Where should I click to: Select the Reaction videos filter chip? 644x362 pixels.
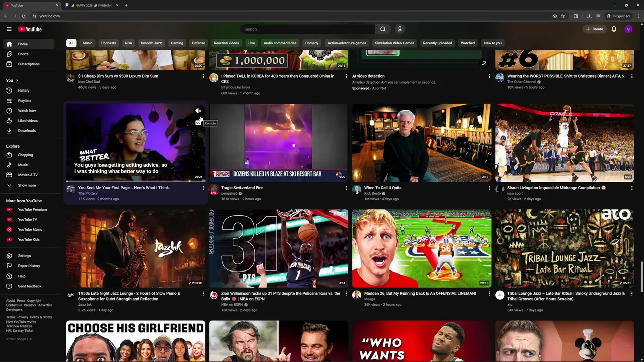[226, 43]
